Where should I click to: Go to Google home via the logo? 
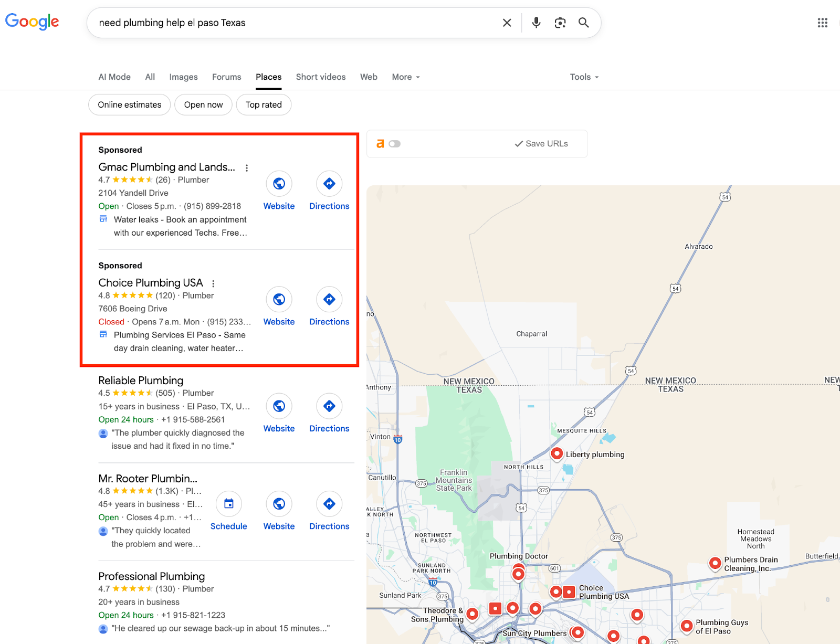pos(32,22)
